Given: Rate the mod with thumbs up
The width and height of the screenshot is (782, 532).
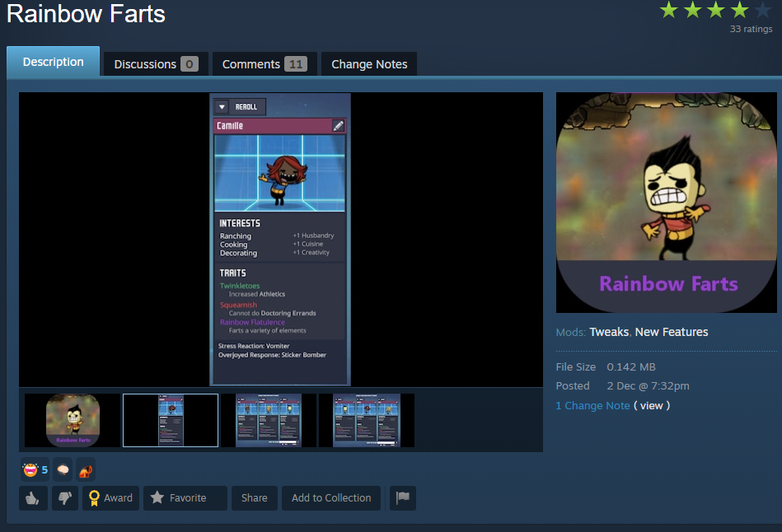Looking at the screenshot, I should click(x=33, y=498).
